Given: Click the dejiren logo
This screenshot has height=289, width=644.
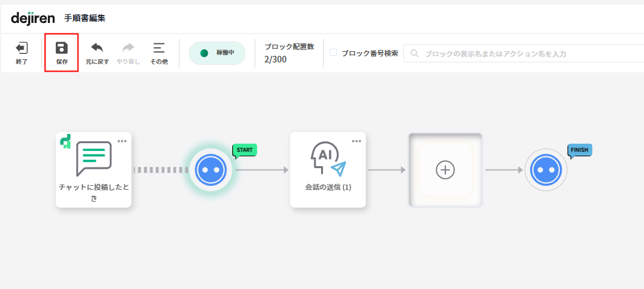Looking at the screenshot, I should (33, 18).
